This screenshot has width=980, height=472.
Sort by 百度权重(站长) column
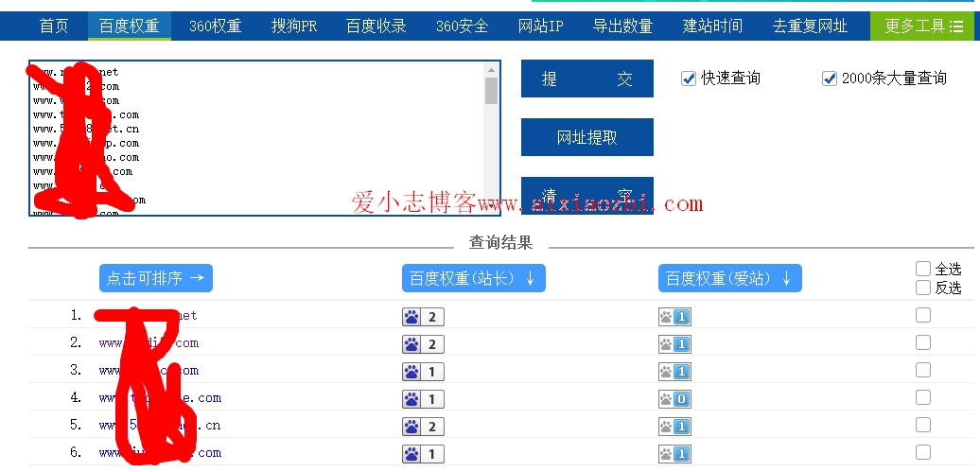tap(473, 278)
